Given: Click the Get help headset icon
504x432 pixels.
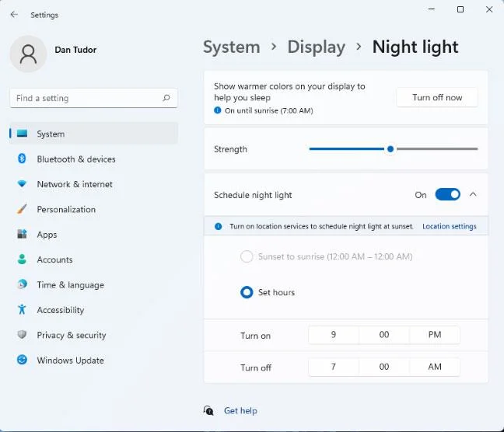Looking at the screenshot, I should (x=208, y=410).
